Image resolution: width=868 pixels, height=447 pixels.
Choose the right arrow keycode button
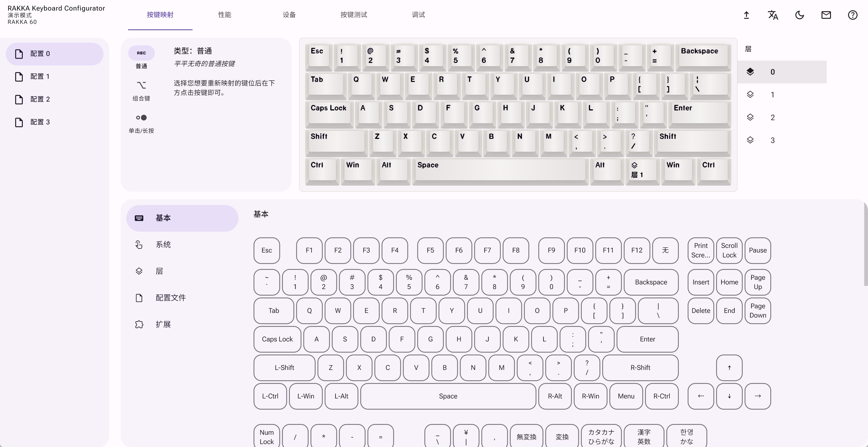[x=757, y=396]
